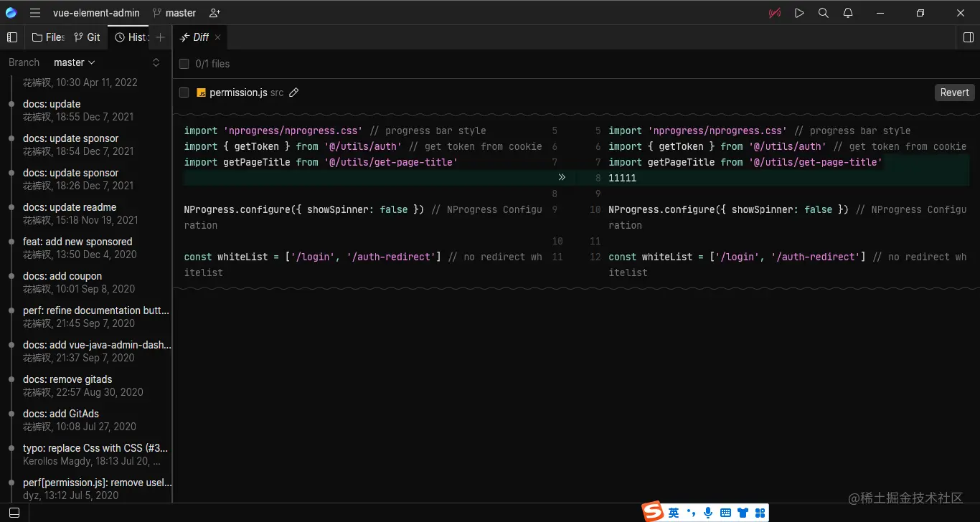
Task: Click the Sogou microphone voice input icon
Action: coord(707,512)
